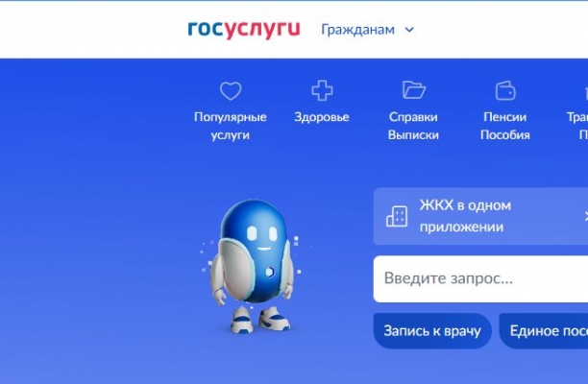Click the medical cross Здоровье icon
Image resolution: width=588 pixels, height=384 pixels.
(322, 90)
